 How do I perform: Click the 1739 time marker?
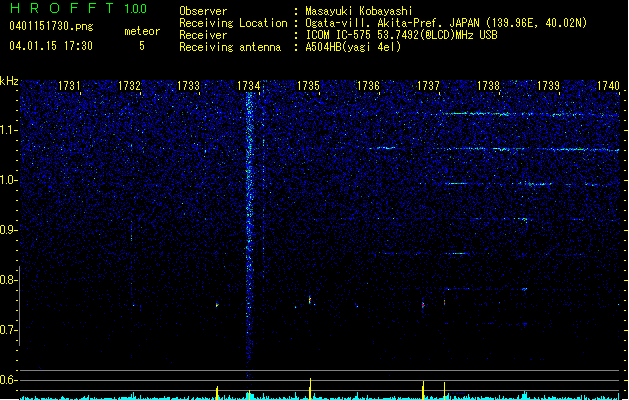(x=548, y=86)
